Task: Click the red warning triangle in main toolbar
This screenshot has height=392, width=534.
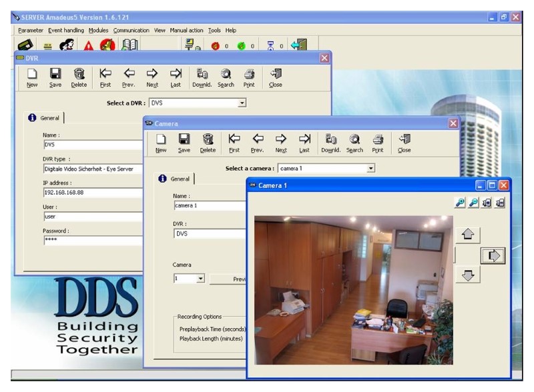Action: pos(88,45)
